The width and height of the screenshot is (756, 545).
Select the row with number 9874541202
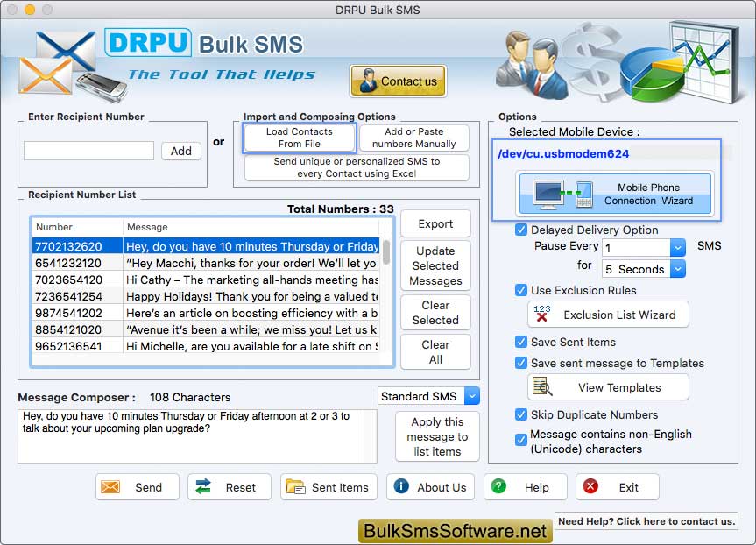206,313
